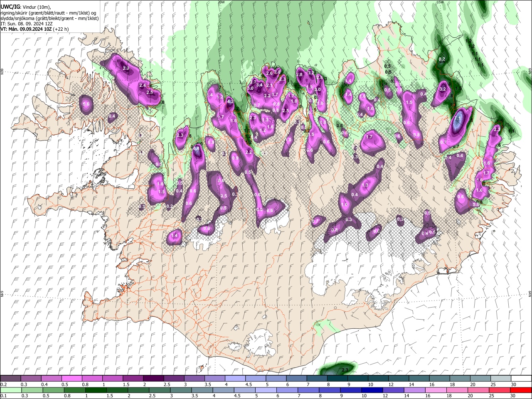Viewport: 532px width, 399px height.
Task: Click the '20' label in upper legend row
Action: (473, 384)
